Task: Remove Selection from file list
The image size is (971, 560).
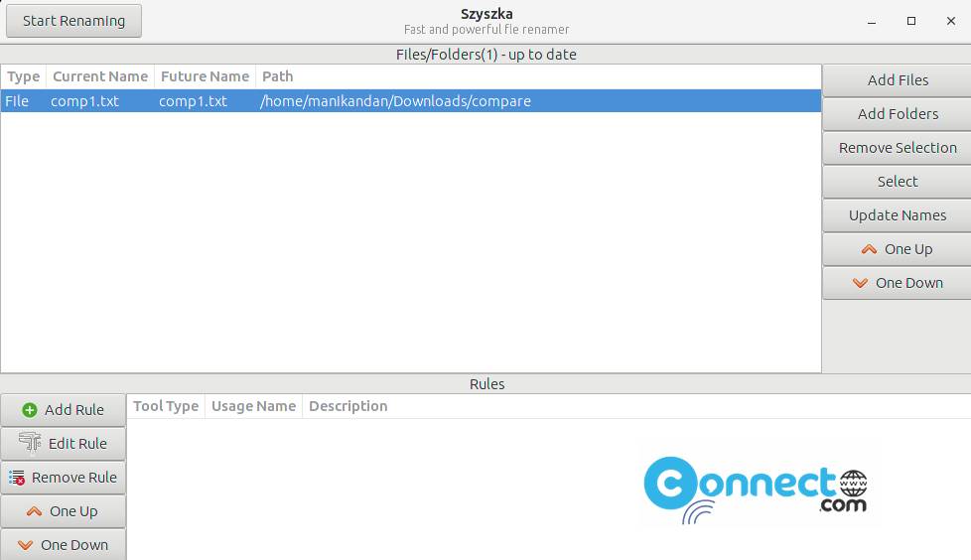Action: click(898, 148)
